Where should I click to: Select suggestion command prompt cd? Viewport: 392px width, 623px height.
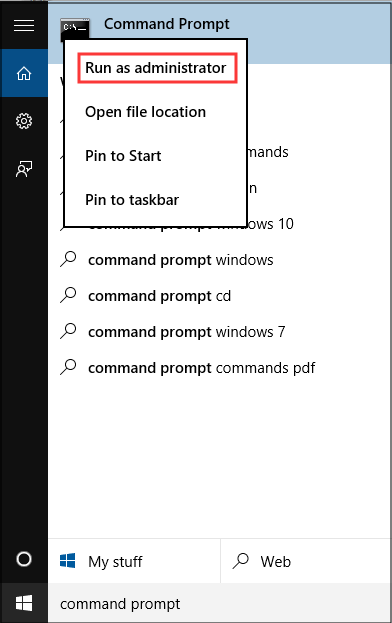coord(219,296)
